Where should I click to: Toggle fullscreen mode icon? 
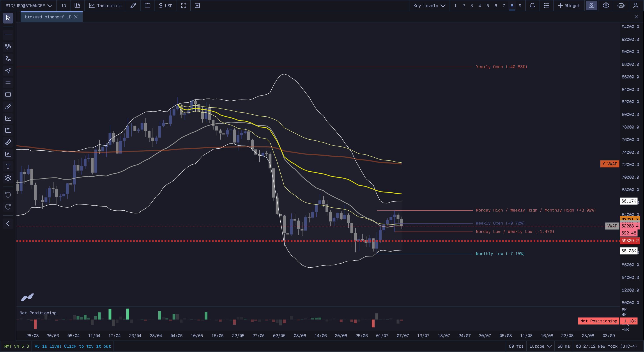pos(184,5)
